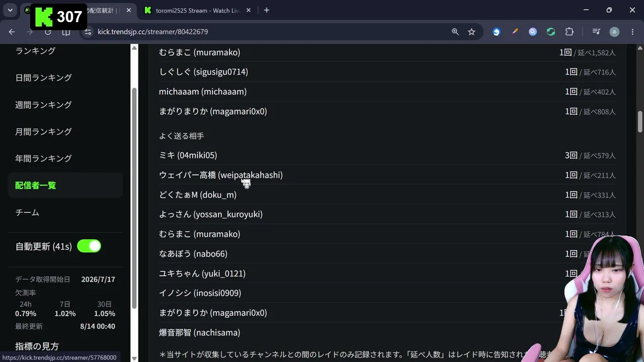Click the 1回 / 延べ402人 value

[590, 92]
